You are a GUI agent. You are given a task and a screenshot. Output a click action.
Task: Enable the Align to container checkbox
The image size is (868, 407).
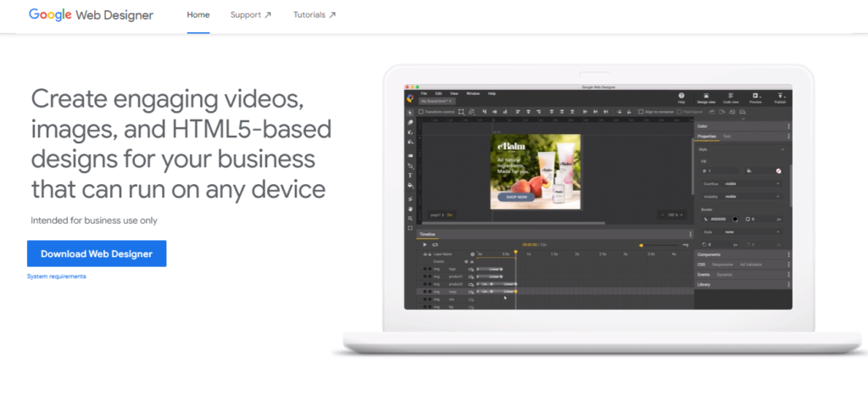coord(641,112)
